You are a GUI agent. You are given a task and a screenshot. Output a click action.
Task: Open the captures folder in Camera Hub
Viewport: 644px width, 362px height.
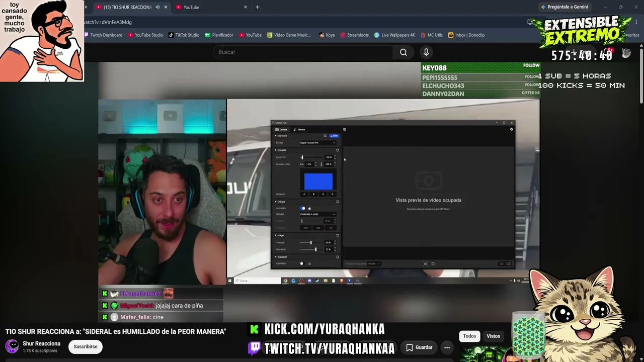click(x=433, y=263)
